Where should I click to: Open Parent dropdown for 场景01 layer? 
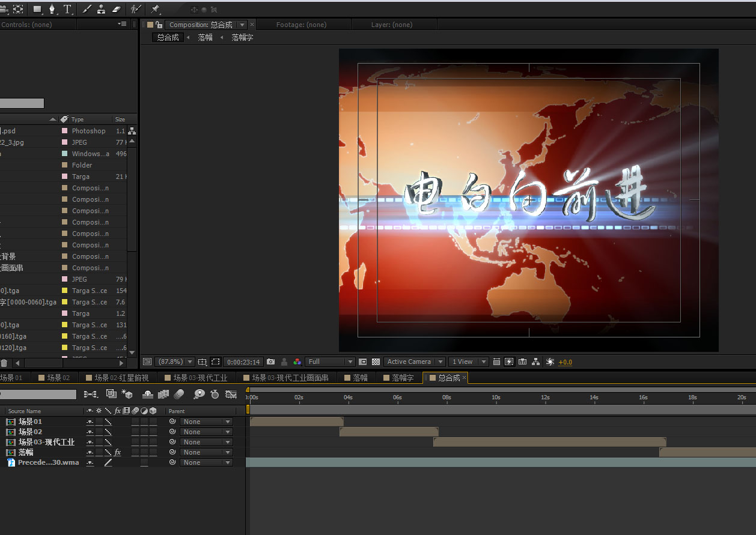[207, 422]
